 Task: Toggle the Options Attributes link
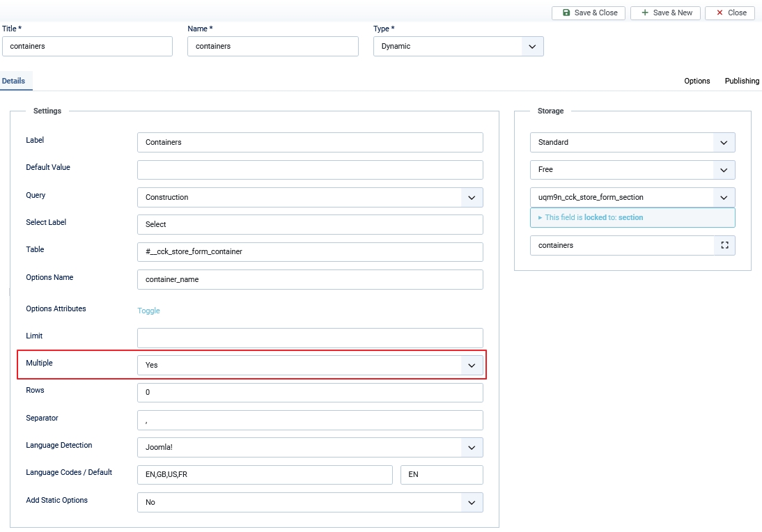click(x=148, y=311)
